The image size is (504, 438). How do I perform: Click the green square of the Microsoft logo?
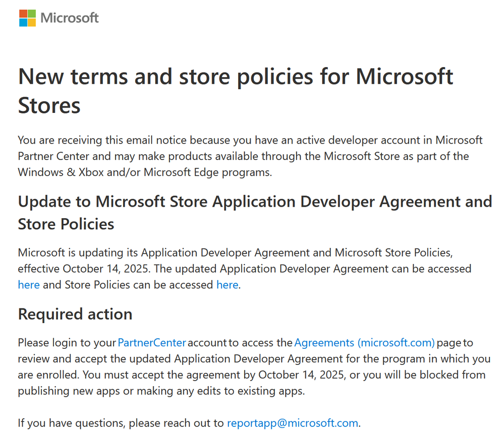[x=32, y=14]
